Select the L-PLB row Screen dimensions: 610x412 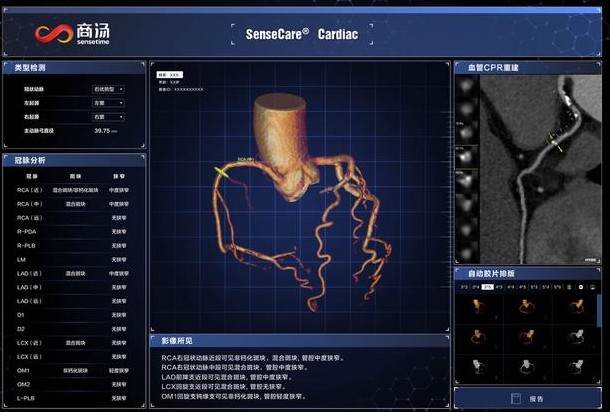[x=74, y=398]
